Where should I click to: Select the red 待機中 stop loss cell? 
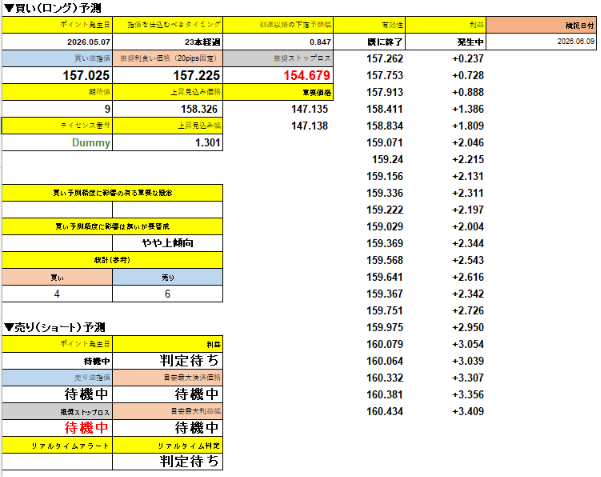tap(57, 428)
